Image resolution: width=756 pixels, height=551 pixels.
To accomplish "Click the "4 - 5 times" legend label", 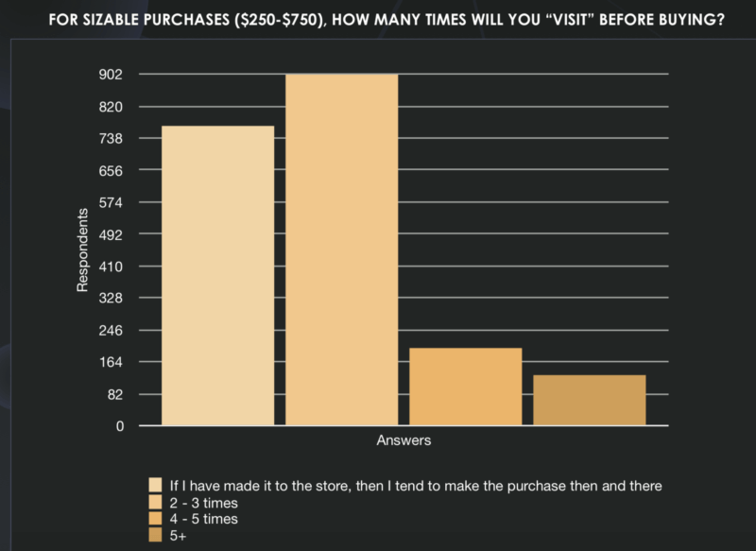I will click(201, 520).
